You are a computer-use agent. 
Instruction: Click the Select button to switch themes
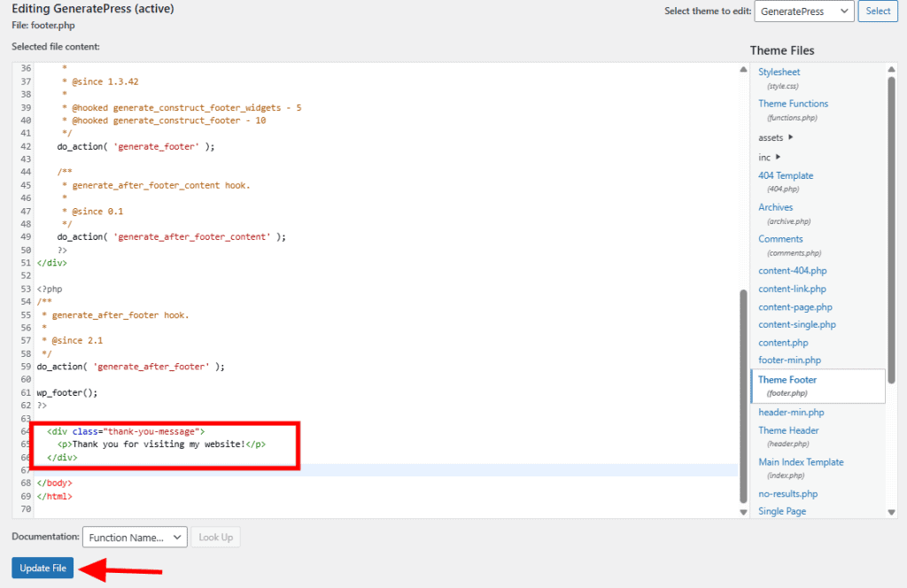877,12
